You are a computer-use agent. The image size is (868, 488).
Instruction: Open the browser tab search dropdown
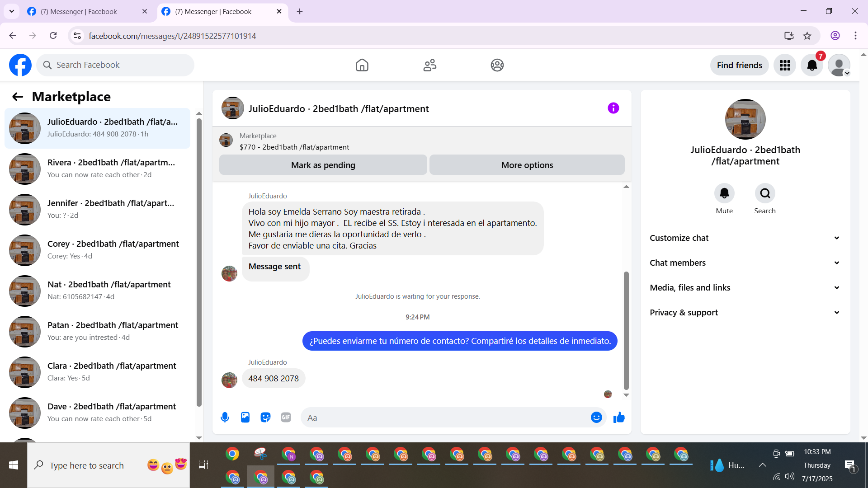pos(12,11)
